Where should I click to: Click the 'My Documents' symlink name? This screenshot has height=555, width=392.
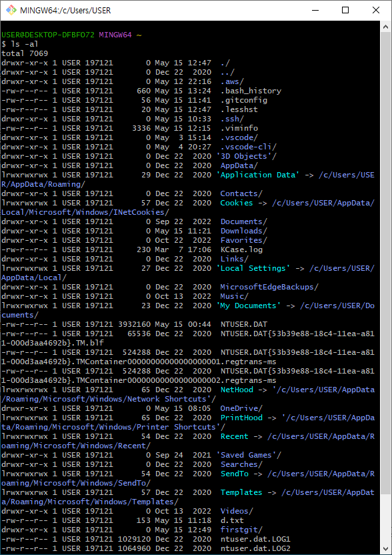249,306
